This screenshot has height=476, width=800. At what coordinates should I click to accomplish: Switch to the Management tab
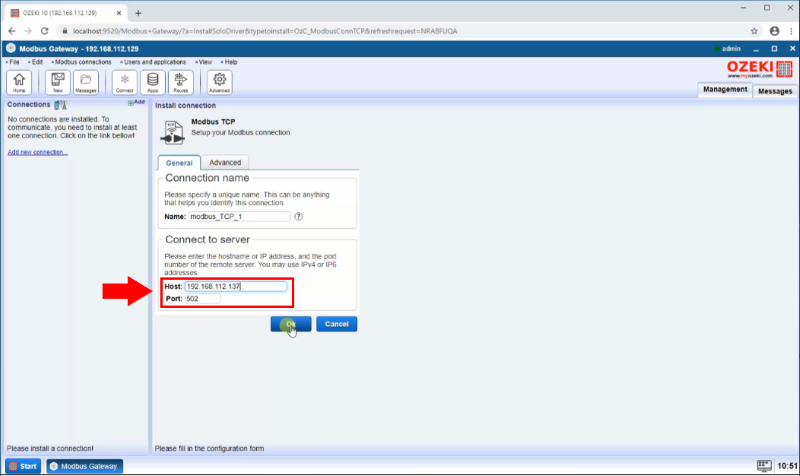pos(724,89)
